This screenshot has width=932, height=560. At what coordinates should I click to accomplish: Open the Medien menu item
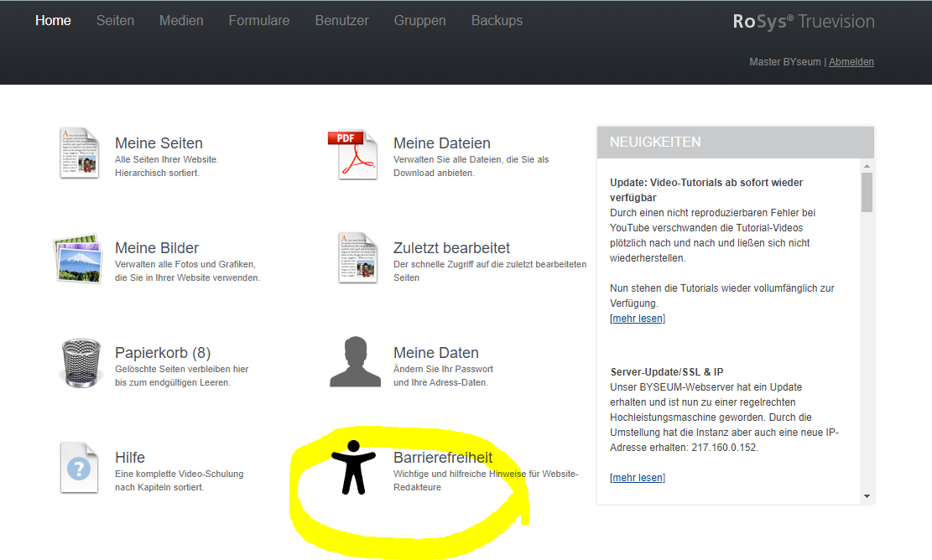pyautogui.click(x=181, y=20)
